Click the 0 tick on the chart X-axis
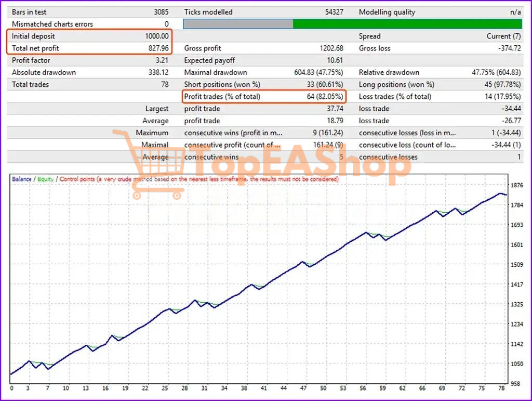This screenshot has width=532, height=401. 11,388
